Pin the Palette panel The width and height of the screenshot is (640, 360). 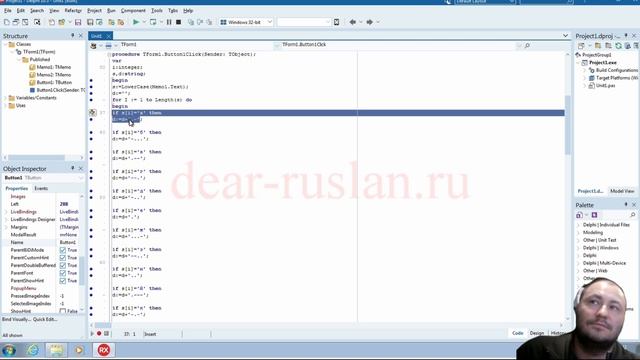626,204
